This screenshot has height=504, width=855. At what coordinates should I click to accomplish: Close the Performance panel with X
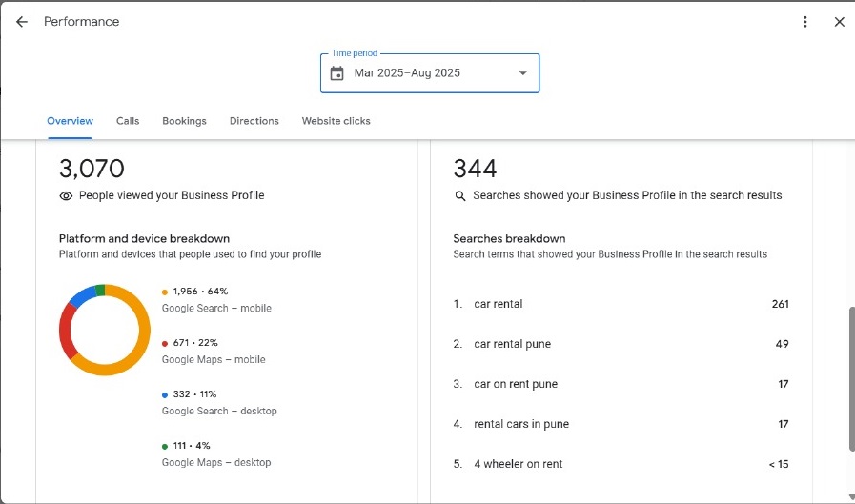839,22
